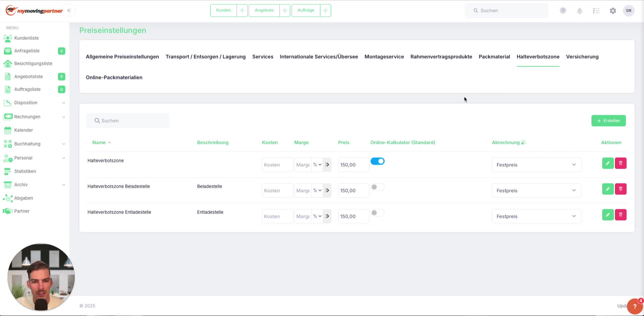Apply margin arrows in Halteverbotszone Entladestelle row
Image resolution: width=644 pixels, height=316 pixels.
click(x=327, y=216)
